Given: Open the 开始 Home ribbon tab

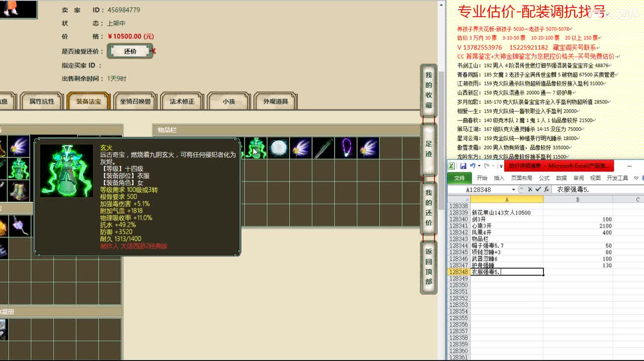Looking at the screenshot, I should tap(482, 178).
